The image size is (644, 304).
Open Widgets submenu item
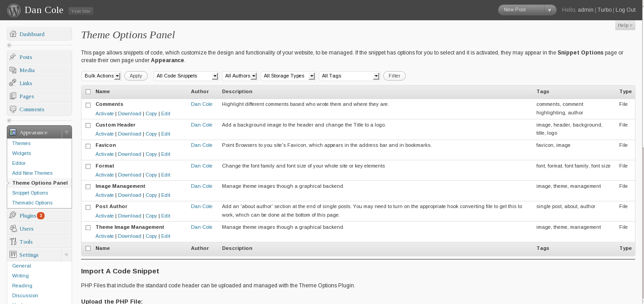(22, 153)
